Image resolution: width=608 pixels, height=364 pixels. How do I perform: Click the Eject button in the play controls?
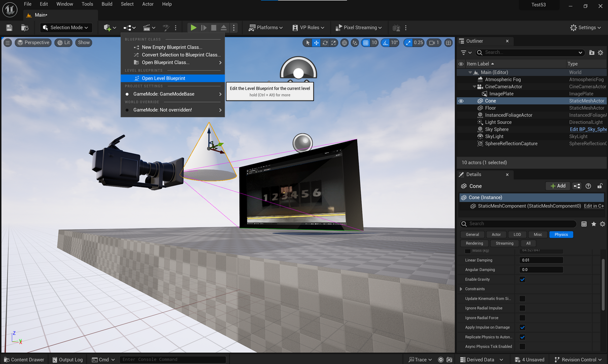[x=223, y=27]
